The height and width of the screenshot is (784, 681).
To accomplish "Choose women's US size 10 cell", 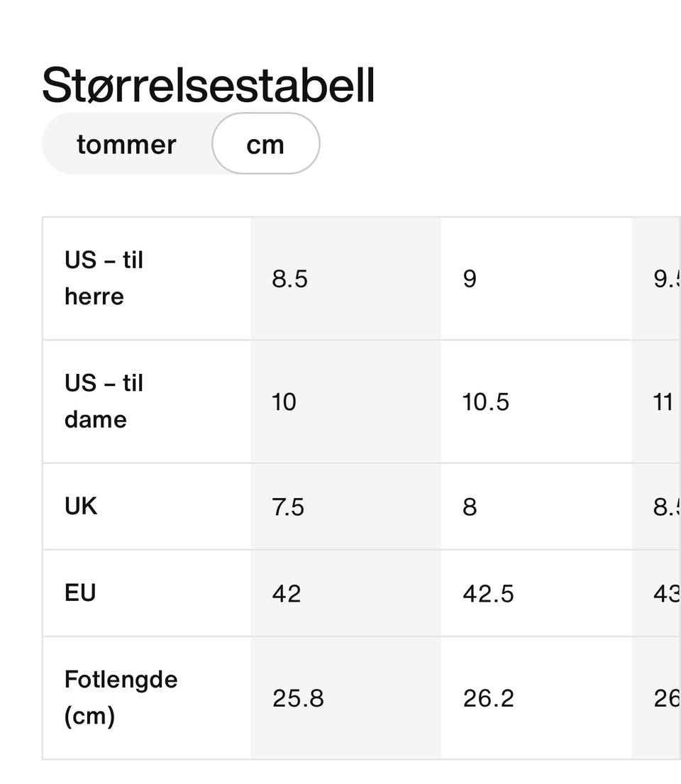I will point(284,402).
